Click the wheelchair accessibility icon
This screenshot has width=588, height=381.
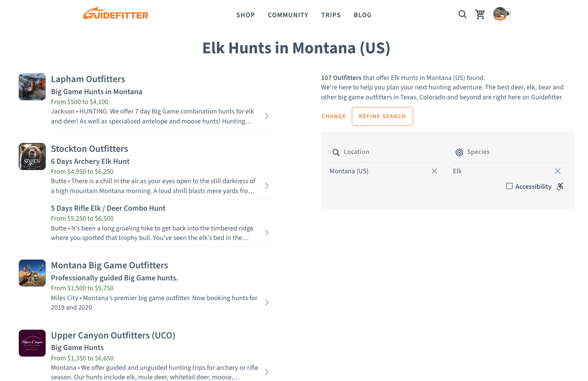point(560,186)
